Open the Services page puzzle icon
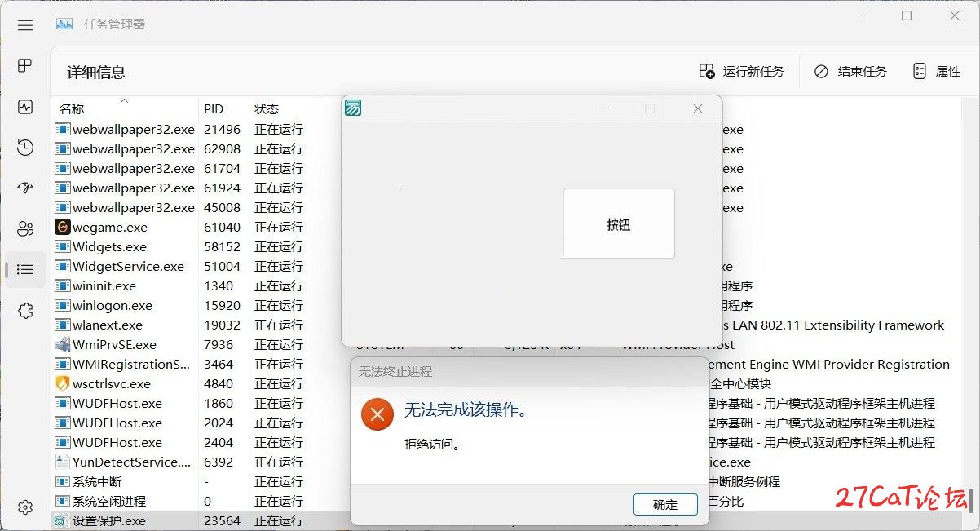Image resolution: width=980 pixels, height=531 pixels. coord(25,310)
